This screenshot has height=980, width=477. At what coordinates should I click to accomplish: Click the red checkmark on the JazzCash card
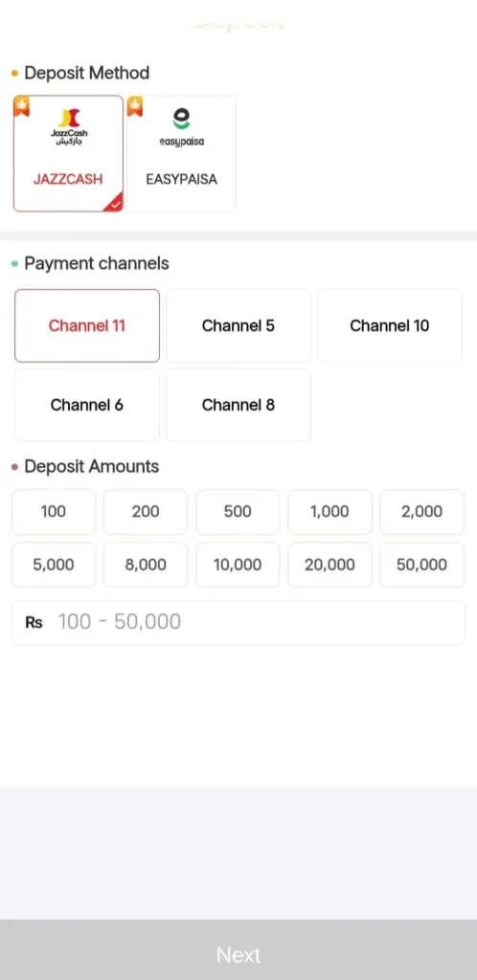[x=114, y=203]
